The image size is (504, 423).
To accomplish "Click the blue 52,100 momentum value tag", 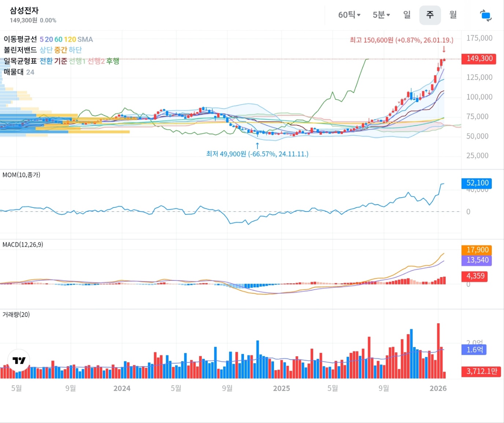I will click(x=477, y=183).
